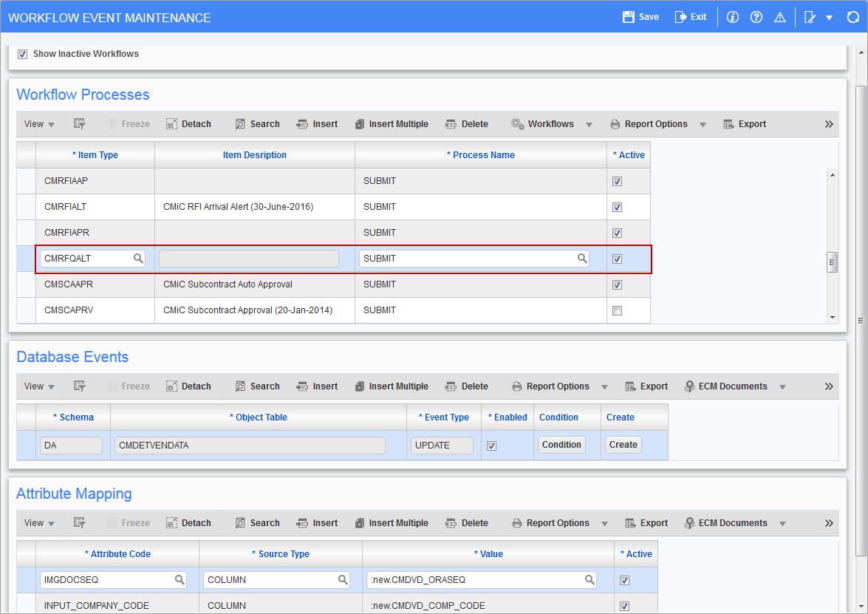868x614 pixels.
Task: Click the Create button for CMDETVENDATA
Action: (623, 445)
